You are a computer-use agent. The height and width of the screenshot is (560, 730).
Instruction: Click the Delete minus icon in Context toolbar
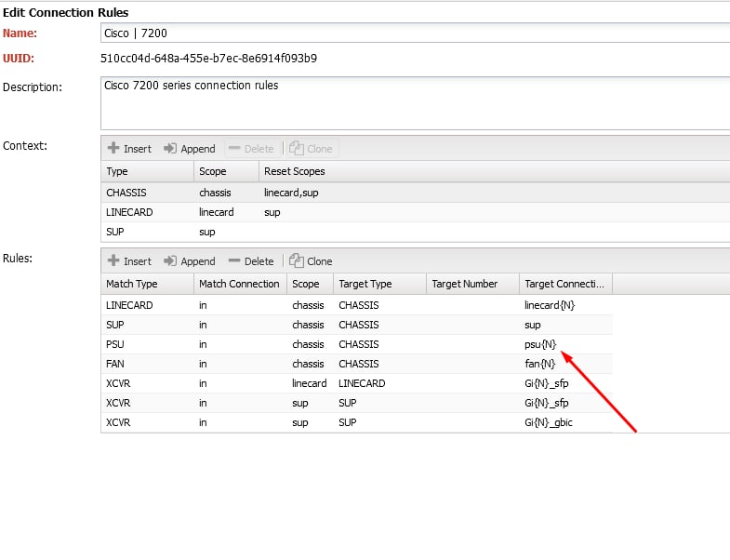(234, 148)
